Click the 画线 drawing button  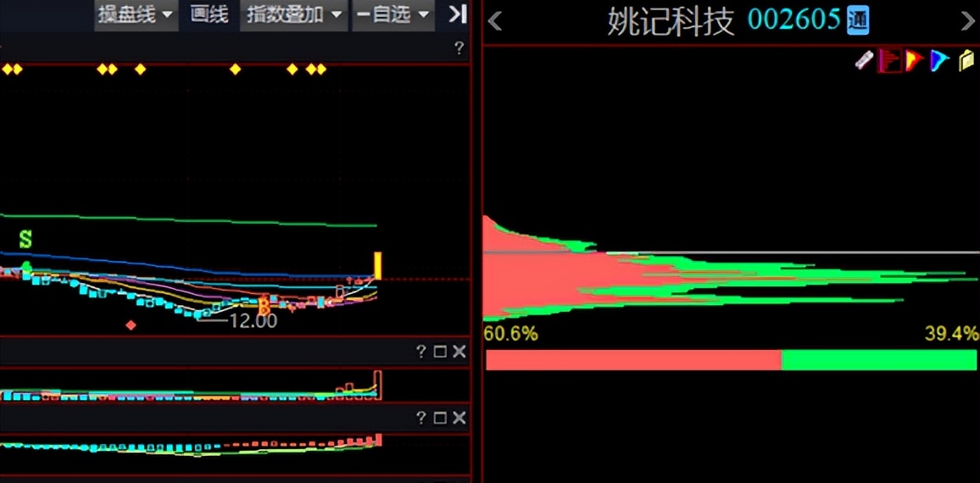[x=209, y=14]
